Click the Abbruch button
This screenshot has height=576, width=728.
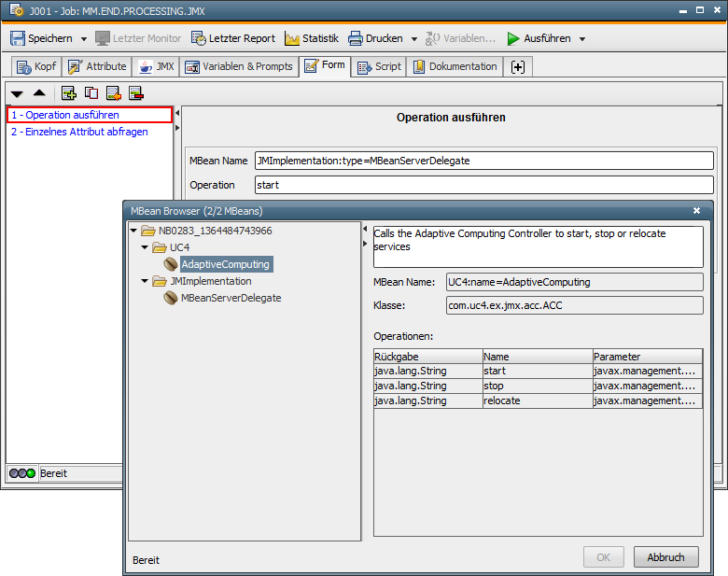pos(665,557)
